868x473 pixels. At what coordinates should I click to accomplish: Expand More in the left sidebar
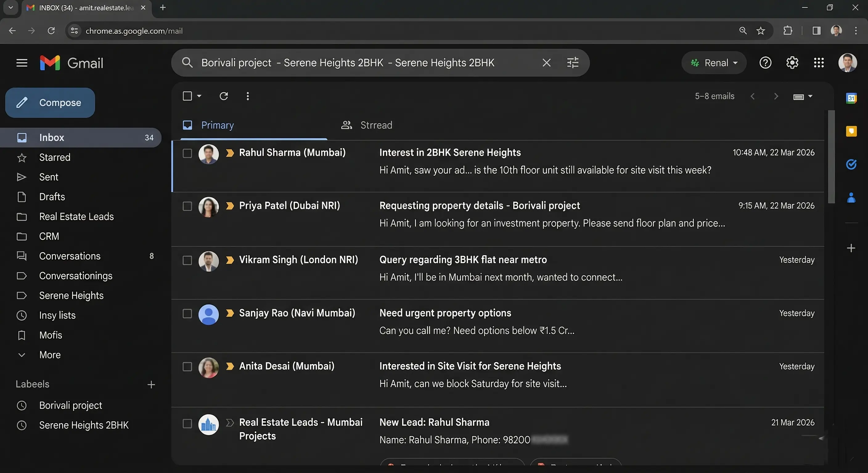tap(50, 355)
